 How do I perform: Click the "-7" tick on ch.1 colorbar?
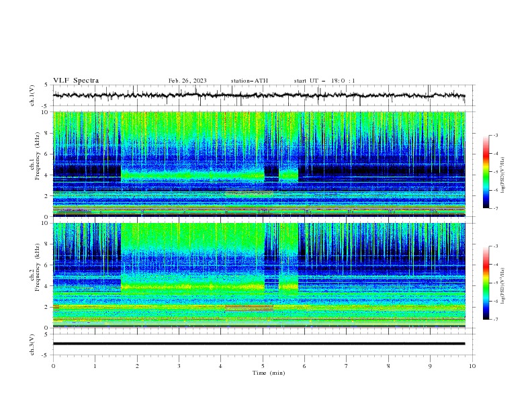click(x=496, y=209)
